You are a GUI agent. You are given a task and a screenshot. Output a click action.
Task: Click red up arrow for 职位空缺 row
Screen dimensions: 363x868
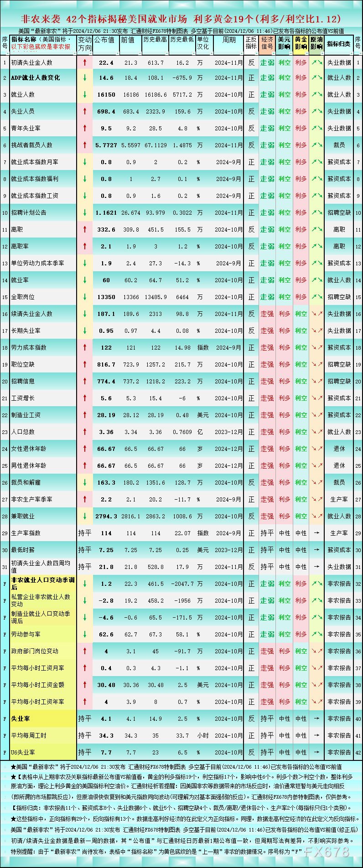(x=85, y=364)
